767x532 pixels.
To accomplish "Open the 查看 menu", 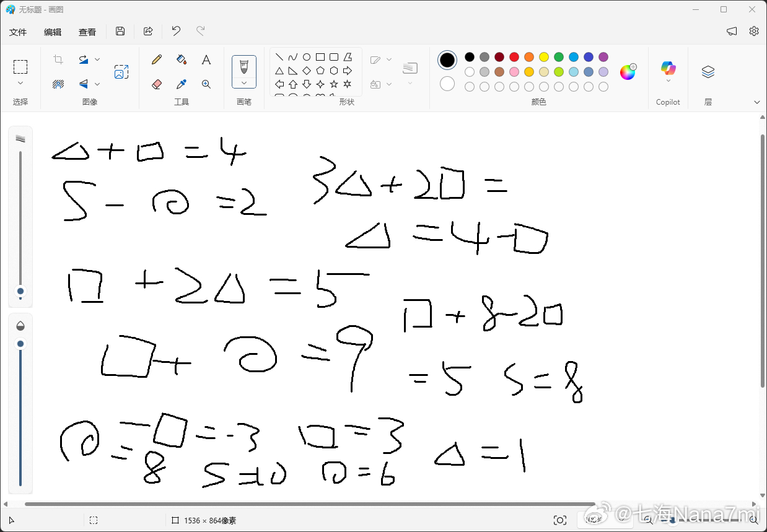I will (87, 32).
